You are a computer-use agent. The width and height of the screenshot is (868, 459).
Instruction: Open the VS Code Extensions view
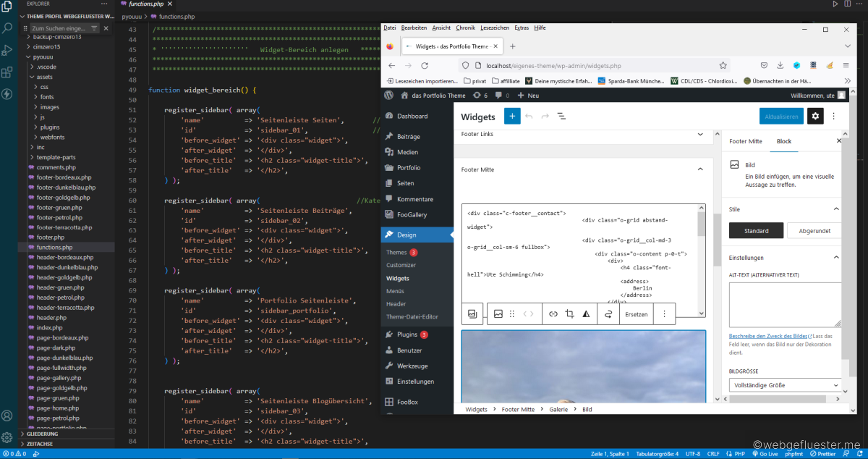point(7,72)
